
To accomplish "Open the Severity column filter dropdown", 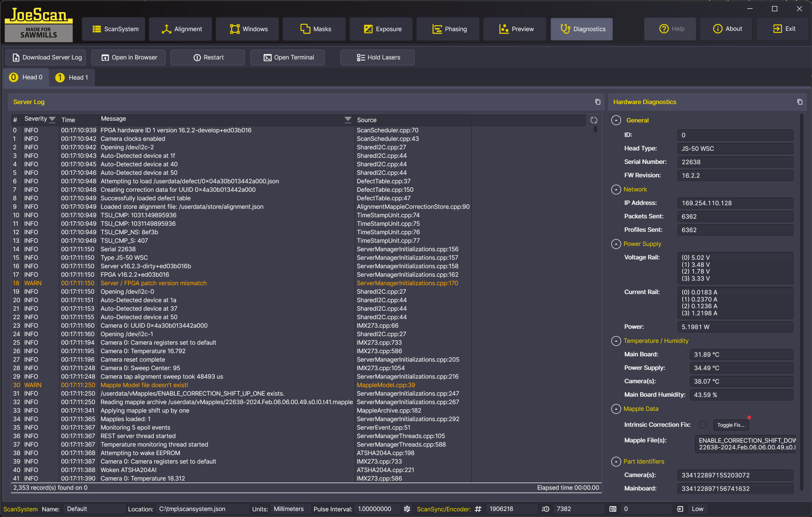I will 52,119.
